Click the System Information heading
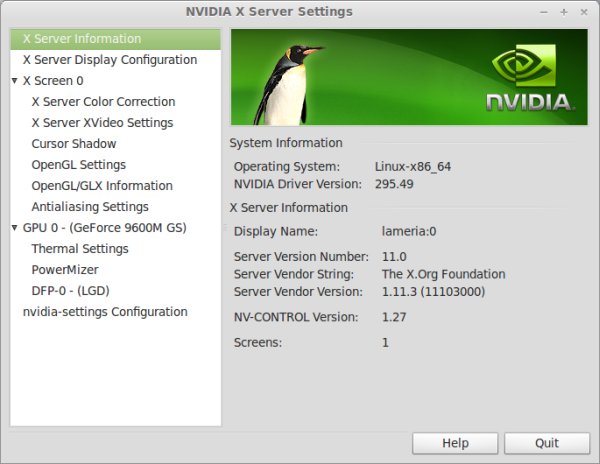Screen dimensions: 600x464 [x=286, y=143]
